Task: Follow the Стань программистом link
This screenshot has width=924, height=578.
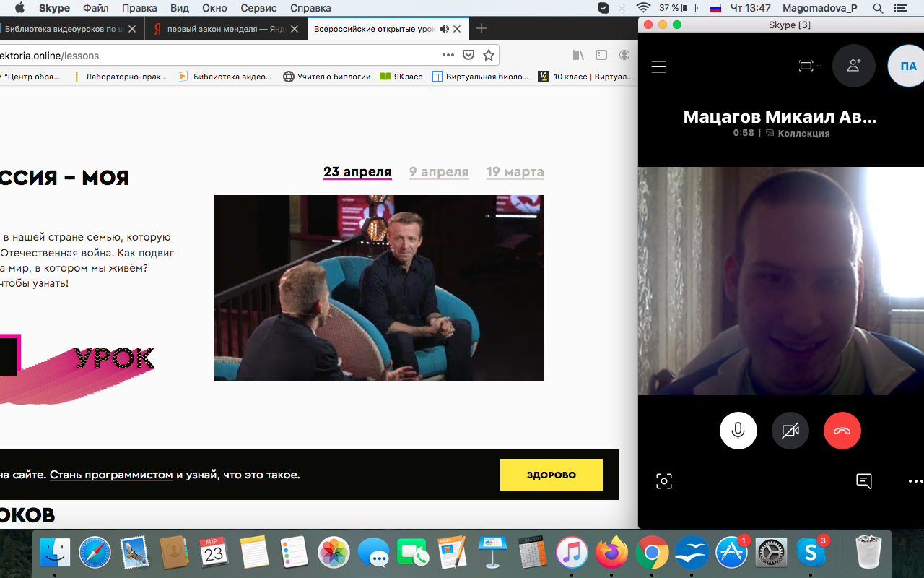Action: pos(111,475)
